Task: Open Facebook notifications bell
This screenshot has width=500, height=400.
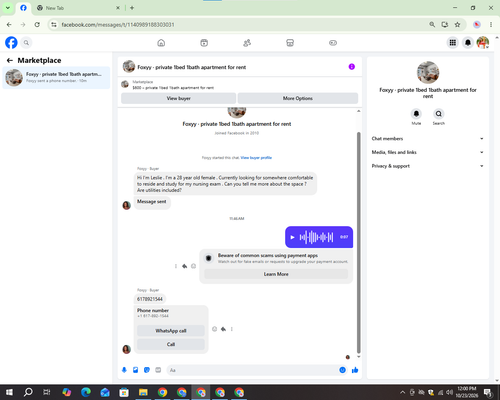Action: click(x=468, y=43)
